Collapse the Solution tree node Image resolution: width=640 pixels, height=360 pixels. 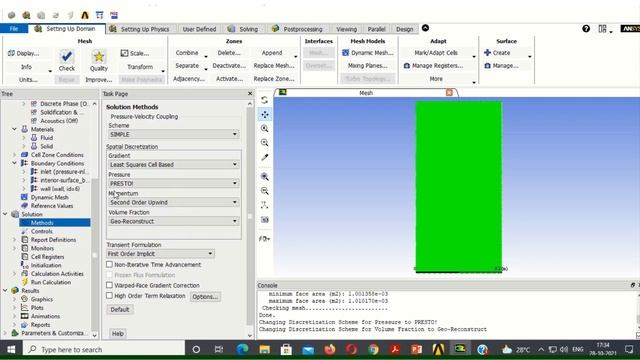[5, 214]
